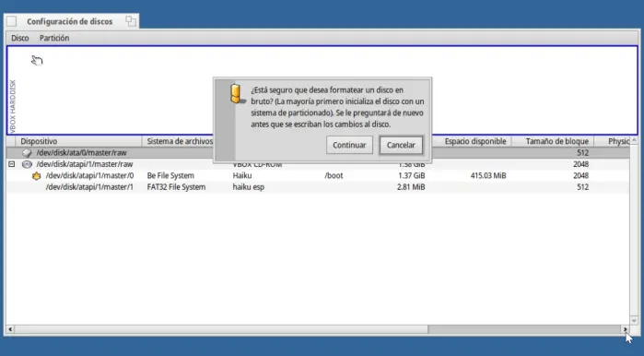Click the FAT32 File System cell
Screen dimensions: 644x356
tap(176, 187)
